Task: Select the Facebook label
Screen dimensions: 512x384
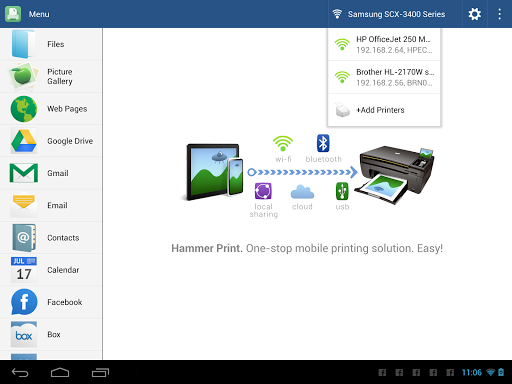Action: pyautogui.click(x=65, y=302)
